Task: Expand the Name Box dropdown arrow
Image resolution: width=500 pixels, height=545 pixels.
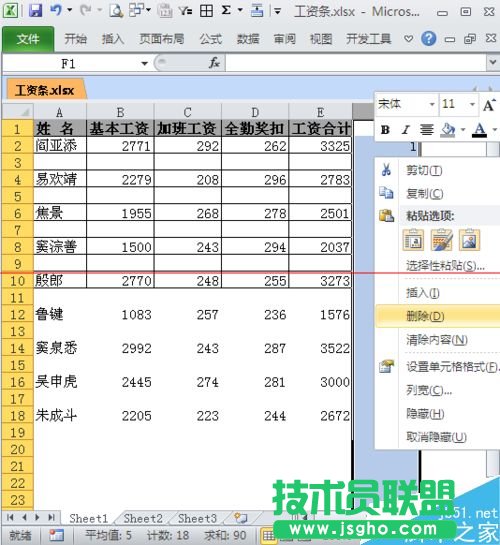Action: (x=145, y=64)
